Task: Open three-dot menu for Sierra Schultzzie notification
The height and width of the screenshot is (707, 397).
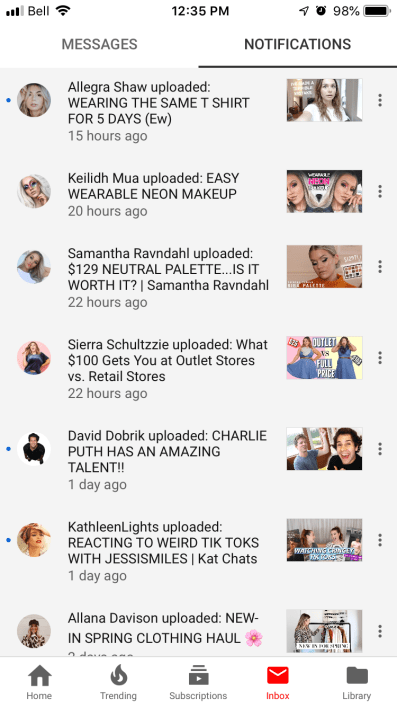Action: pos(380,358)
